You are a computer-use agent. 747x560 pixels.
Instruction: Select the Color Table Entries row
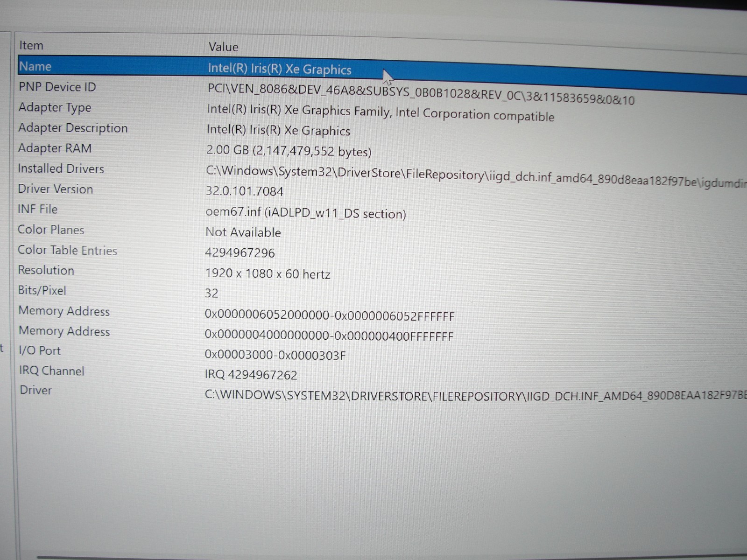pos(67,250)
